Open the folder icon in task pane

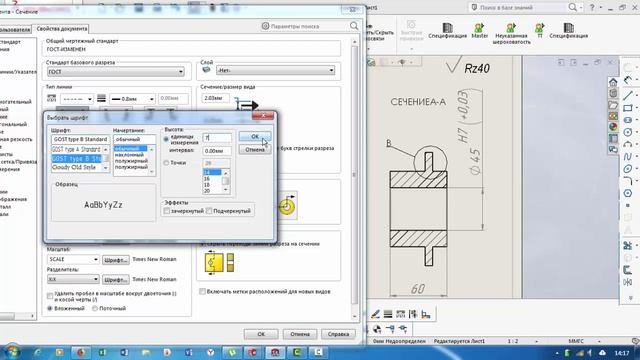tap(613, 105)
